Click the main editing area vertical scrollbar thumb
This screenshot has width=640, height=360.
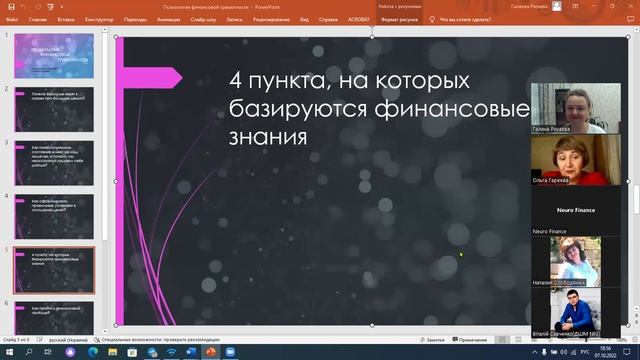click(x=636, y=199)
